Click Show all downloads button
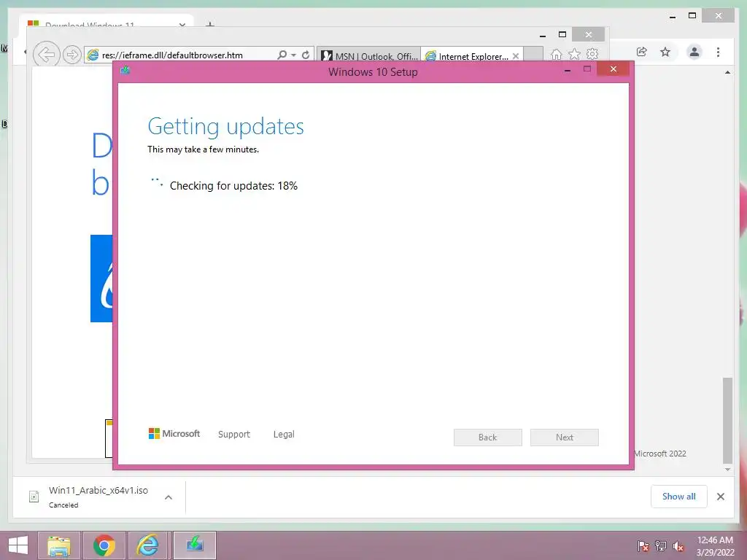 pyautogui.click(x=679, y=497)
